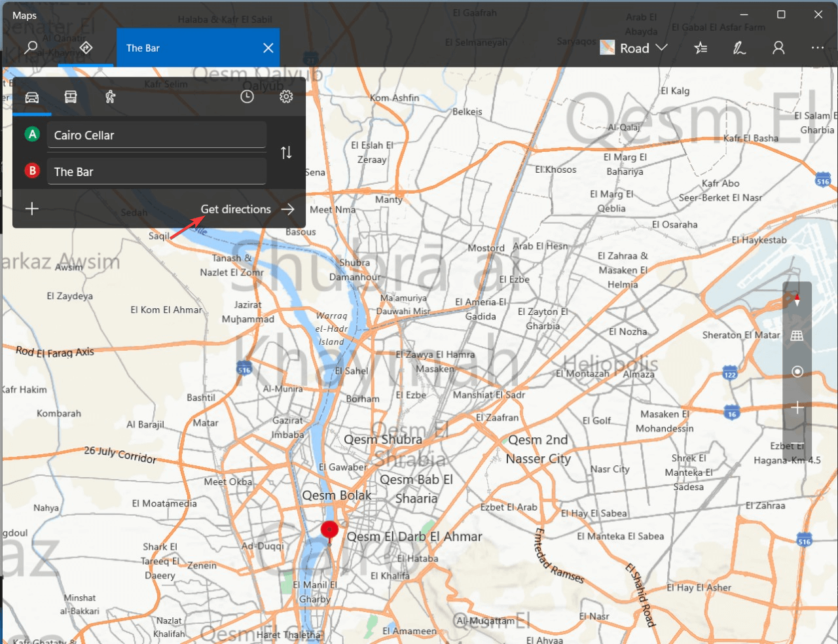Viewport: 838px width, 644px height.
Task: Toggle tilted map view
Action: click(x=797, y=336)
